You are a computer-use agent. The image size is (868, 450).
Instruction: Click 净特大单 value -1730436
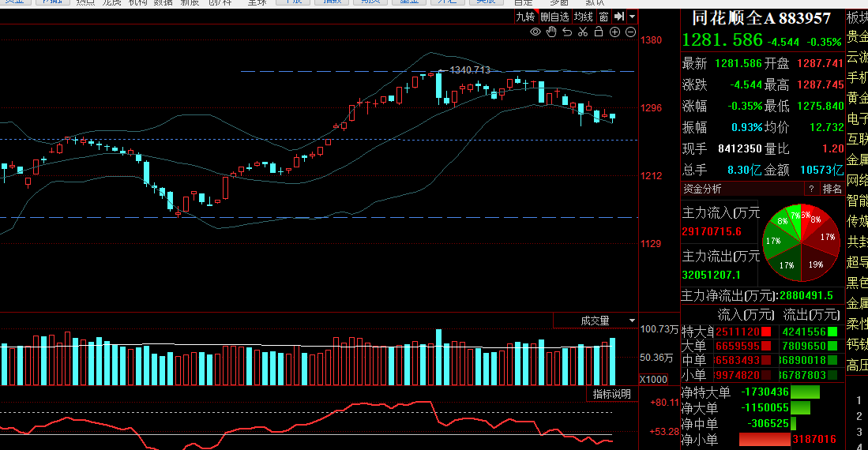765,392
